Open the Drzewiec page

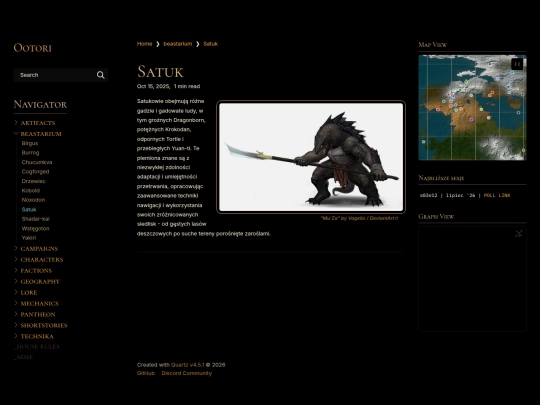(33, 181)
